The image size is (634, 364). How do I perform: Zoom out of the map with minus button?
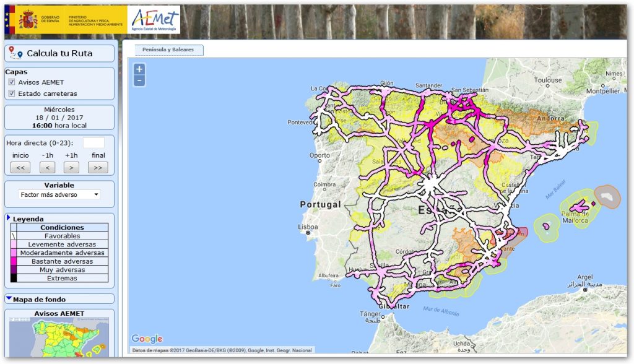point(139,81)
